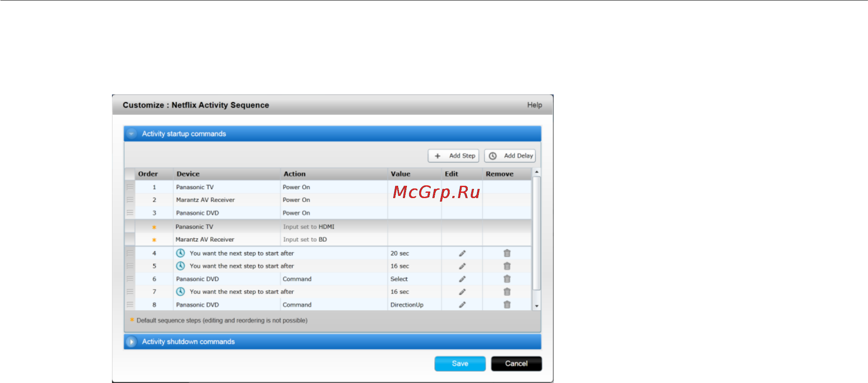Remove step 4 with trash icon

tap(507, 253)
